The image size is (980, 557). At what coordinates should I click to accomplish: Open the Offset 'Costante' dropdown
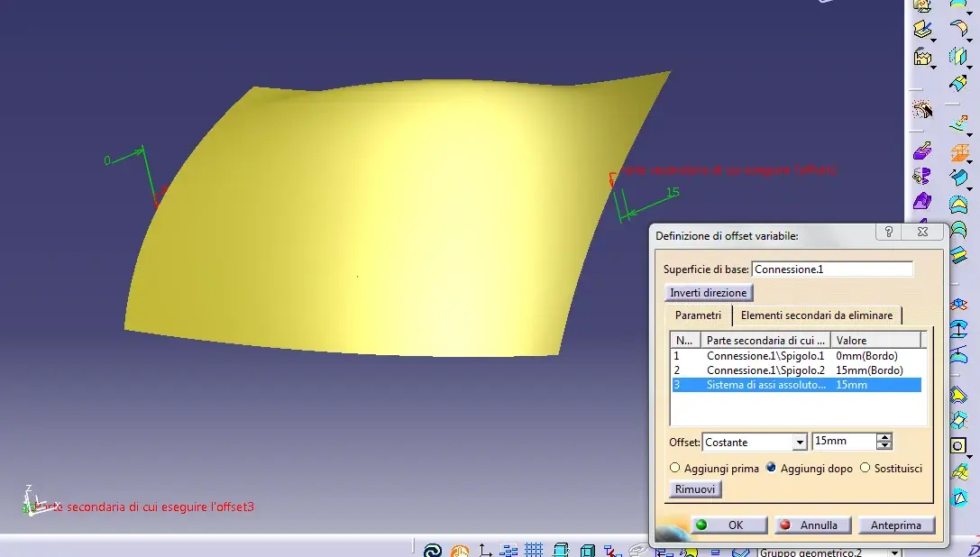(799, 443)
